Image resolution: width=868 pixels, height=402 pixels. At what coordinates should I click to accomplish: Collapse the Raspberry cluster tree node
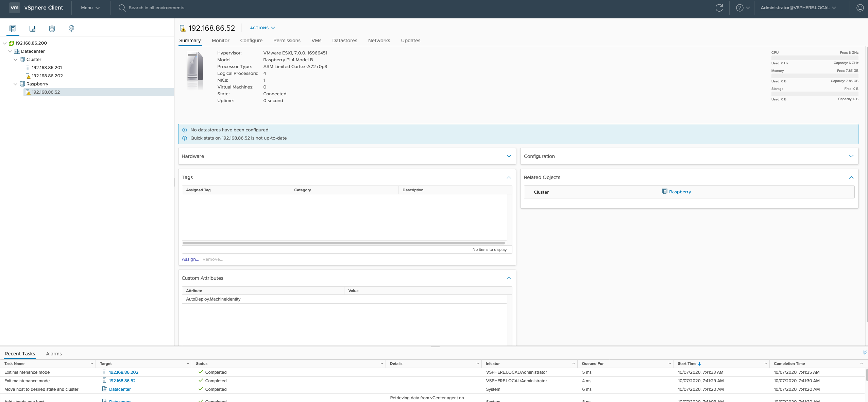(16, 84)
